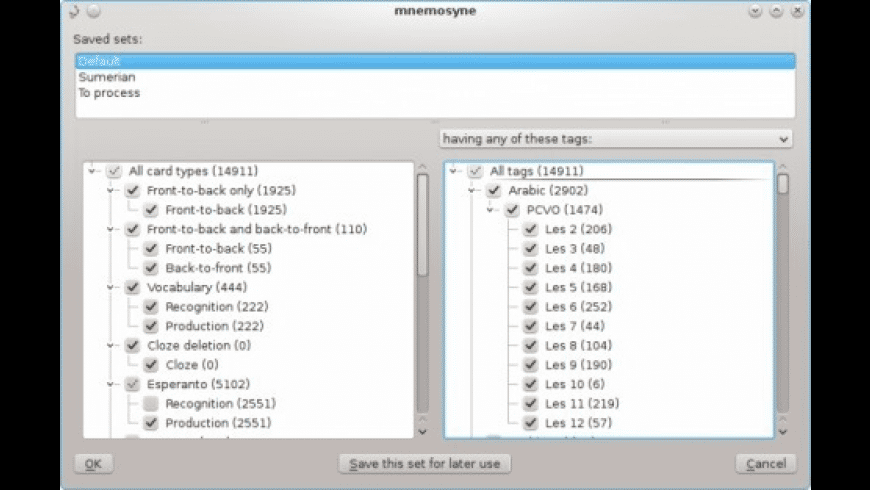Click the window menu icon in title bar
Viewport: 870px width, 490px height.
point(74,11)
